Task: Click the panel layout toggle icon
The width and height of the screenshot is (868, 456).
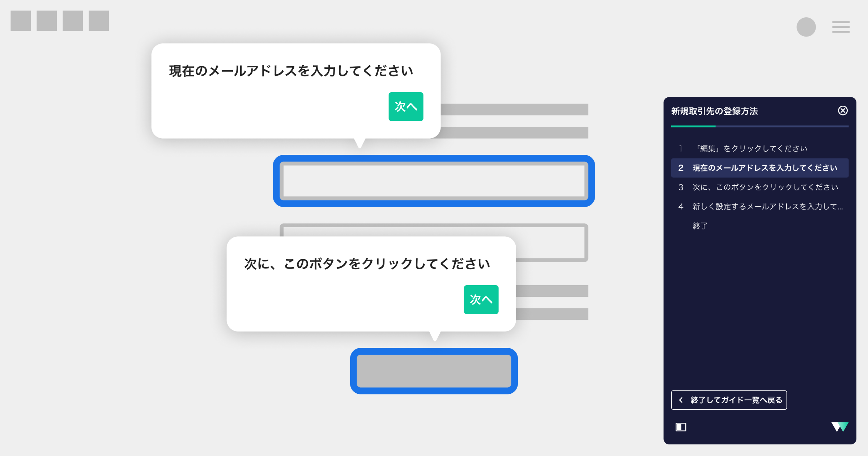Action: click(x=681, y=427)
